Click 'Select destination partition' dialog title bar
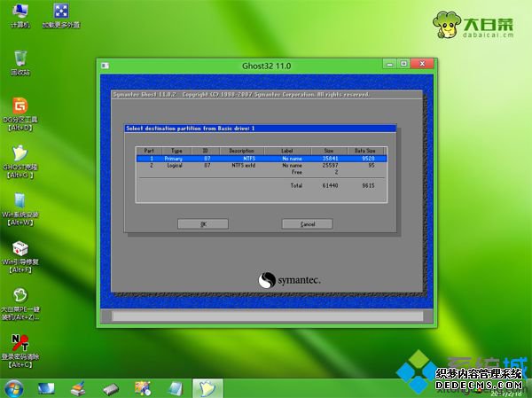 [x=260, y=129]
